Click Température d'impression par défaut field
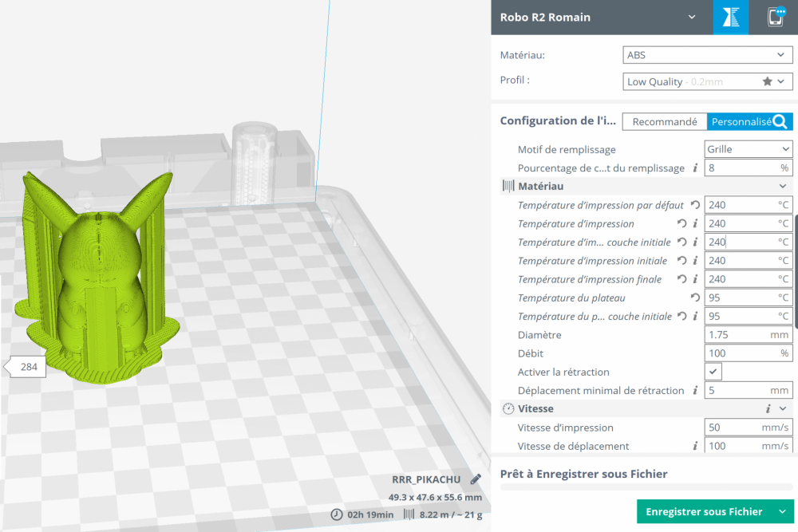The image size is (798, 532). click(749, 205)
